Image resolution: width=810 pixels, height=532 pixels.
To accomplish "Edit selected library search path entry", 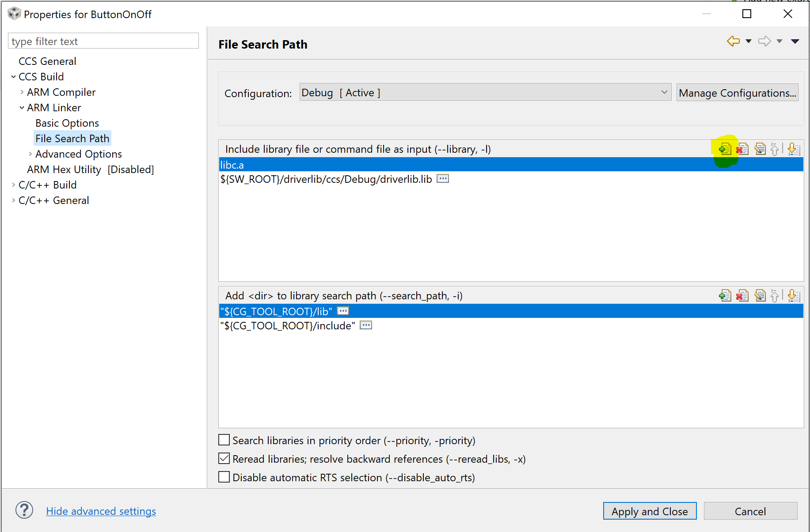I will point(760,295).
